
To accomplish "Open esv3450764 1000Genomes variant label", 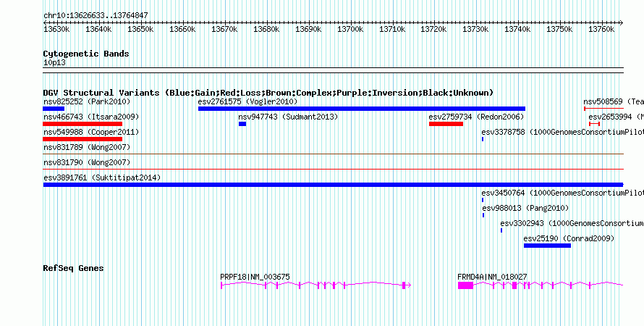I will point(562,193).
